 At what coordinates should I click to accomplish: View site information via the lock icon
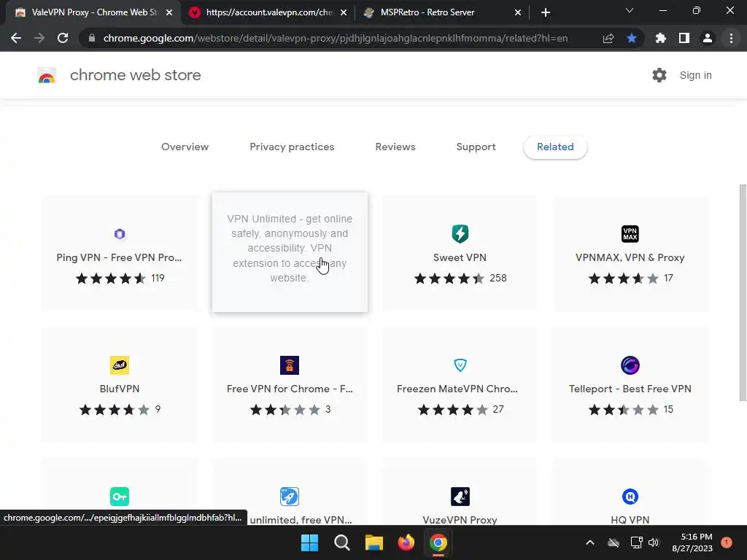[x=92, y=38]
